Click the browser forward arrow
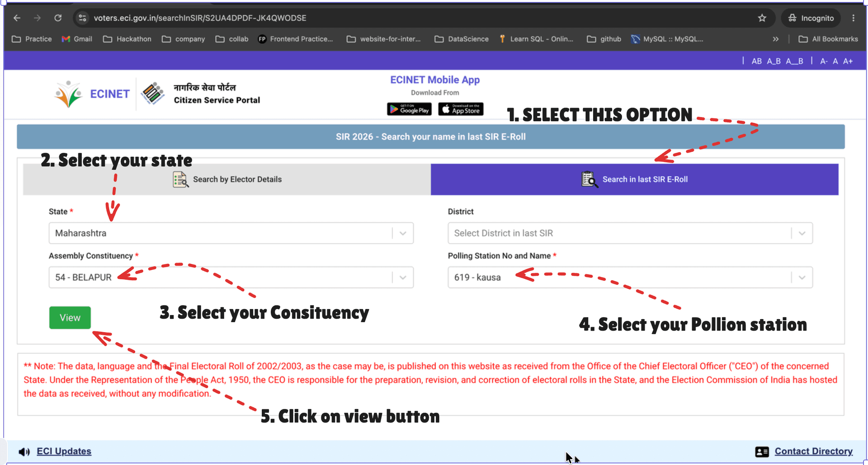This screenshot has height=465, width=868. [38, 18]
